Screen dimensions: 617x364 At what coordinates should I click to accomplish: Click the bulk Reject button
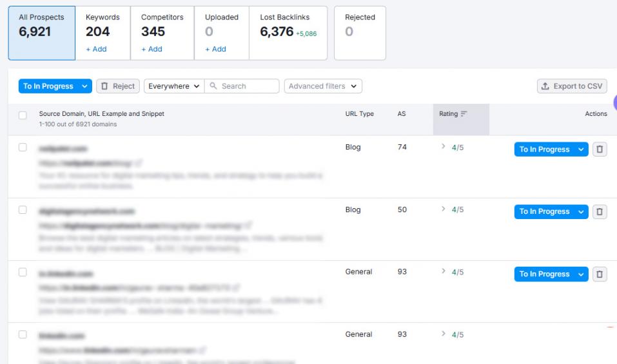click(117, 86)
